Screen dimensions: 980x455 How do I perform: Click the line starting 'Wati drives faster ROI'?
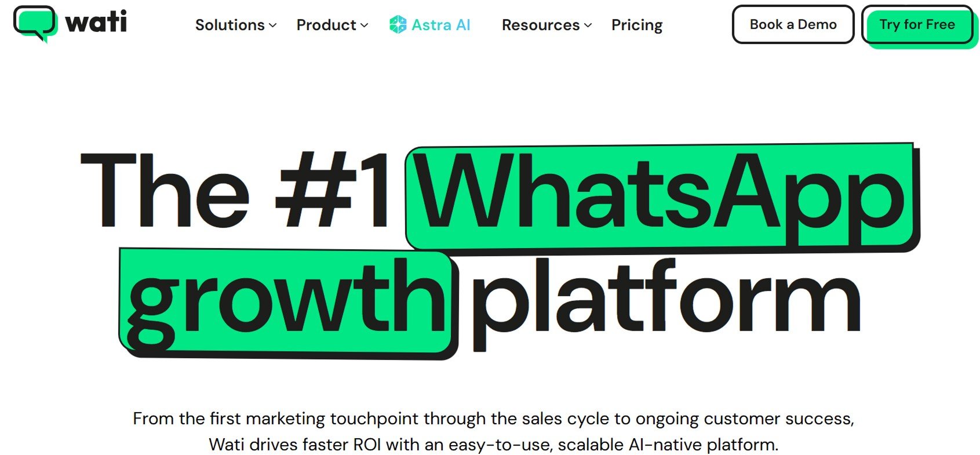point(493,445)
